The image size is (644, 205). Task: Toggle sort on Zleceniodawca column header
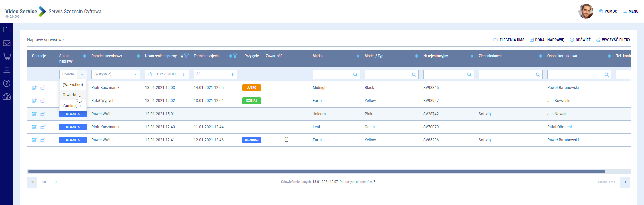point(540,56)
